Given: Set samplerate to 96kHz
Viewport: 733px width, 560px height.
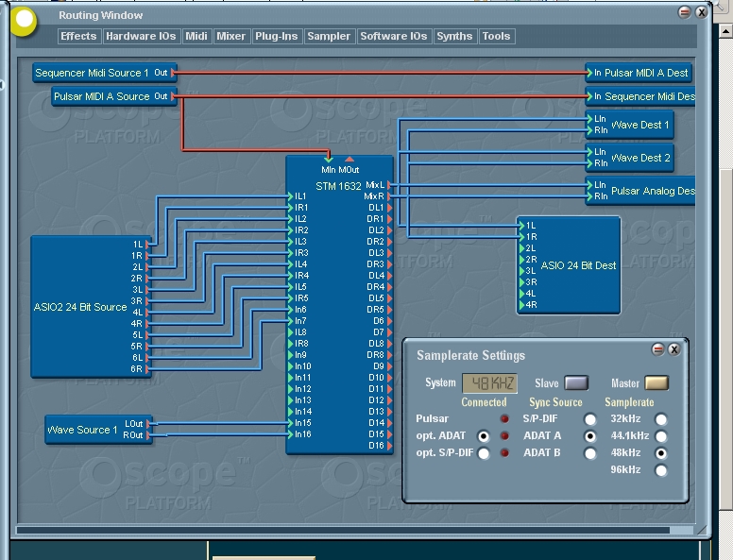Looking at the screenshot, I should (x=661, y=470).
